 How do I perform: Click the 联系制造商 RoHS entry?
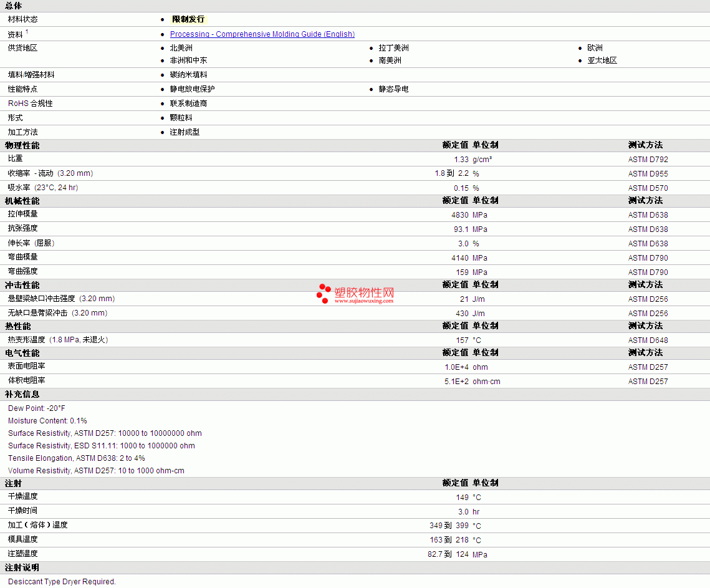(188, 104)
